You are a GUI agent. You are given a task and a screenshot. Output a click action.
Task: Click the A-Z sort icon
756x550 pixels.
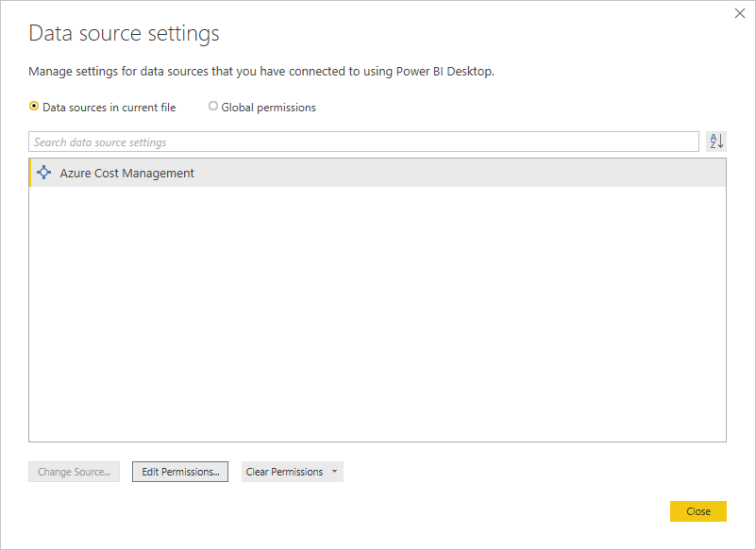point(716,142)
